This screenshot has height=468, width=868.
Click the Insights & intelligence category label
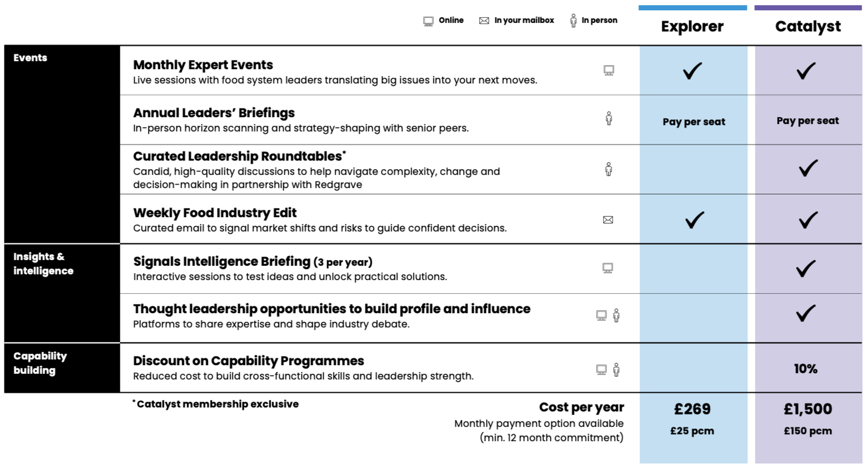coord(43,263)
